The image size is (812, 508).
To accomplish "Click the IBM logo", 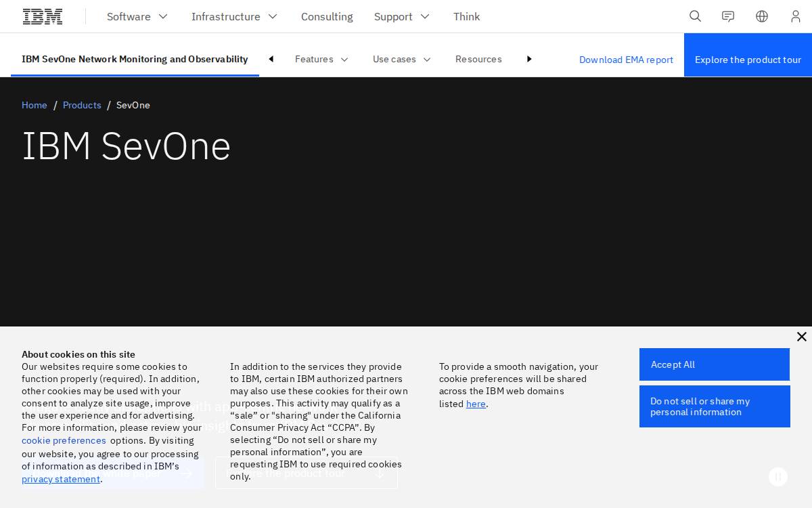I will point(43,16).
